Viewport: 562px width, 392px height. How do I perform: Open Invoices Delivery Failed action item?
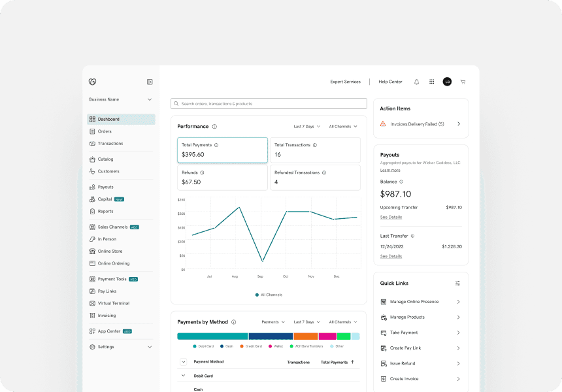(x=421, y=124)
